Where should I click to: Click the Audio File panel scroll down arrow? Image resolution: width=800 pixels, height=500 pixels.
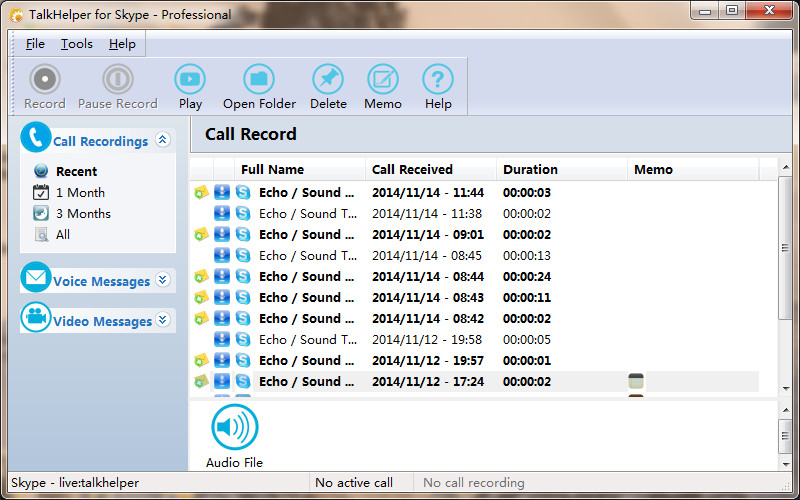tap(785, 464)
